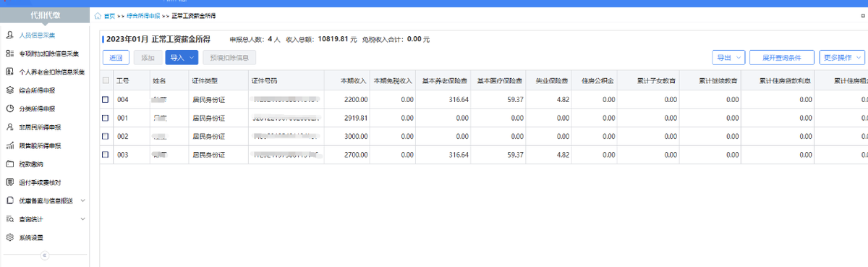Viewport: 868px width, 267px height.
Task: Select the checkbox for employee 004
Action: click(x=106, y=99)
